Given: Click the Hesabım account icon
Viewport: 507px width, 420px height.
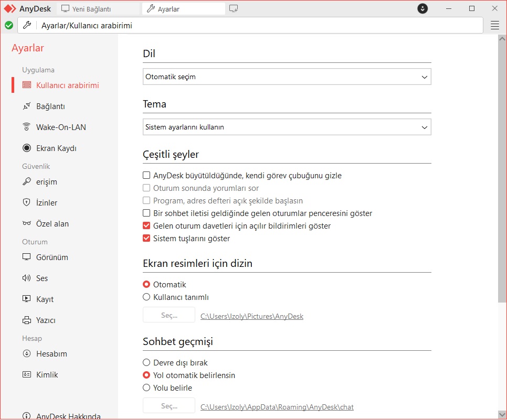Looking at the screenshot, I should tap(27, 353).
